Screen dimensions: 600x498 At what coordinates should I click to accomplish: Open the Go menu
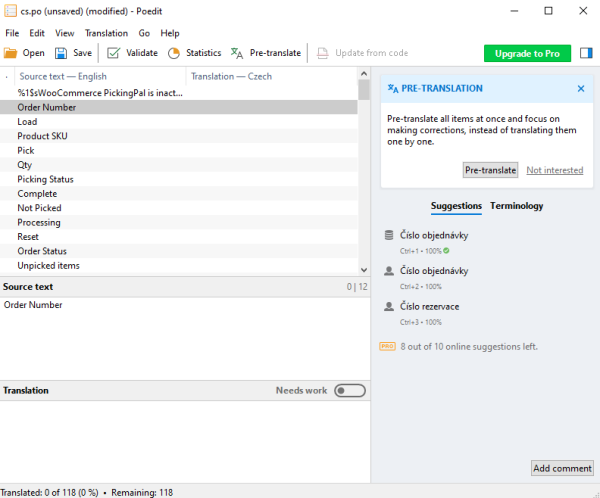tap(144, 33)
